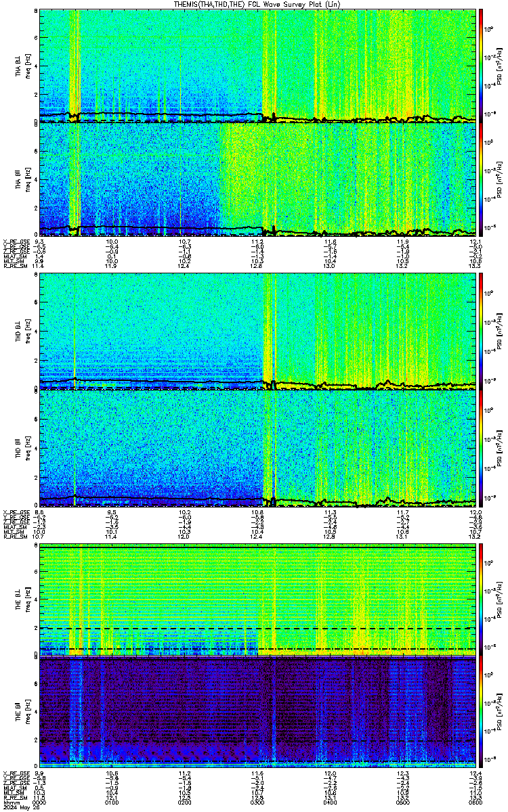Image resolution: width=508 pixels, height=812 pixels.
Task: Click the THD B-perpendicular spectrogram panel
Action: point(257,332)
